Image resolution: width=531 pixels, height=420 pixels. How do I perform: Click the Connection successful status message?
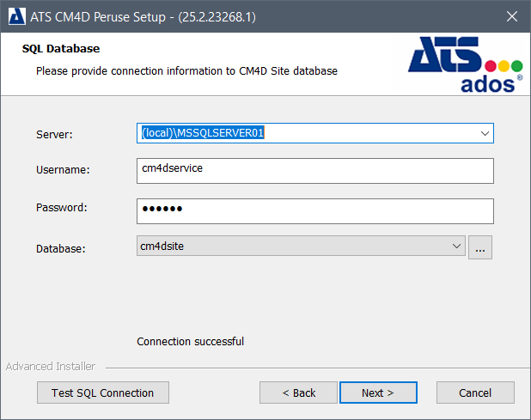point(190,342)
